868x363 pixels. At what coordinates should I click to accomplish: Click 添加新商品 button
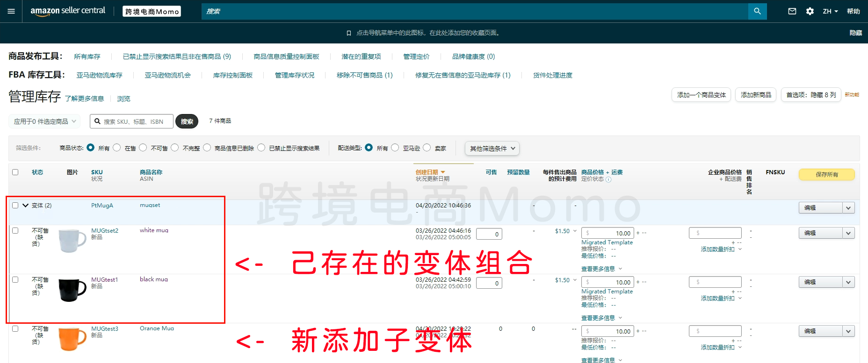pyautogui.click(x=756, y=95)
